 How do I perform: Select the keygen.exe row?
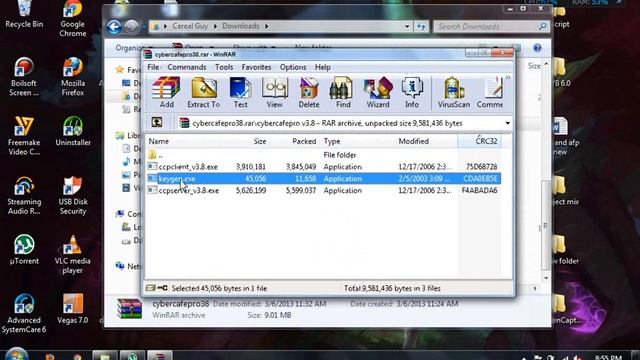point(323,178)
